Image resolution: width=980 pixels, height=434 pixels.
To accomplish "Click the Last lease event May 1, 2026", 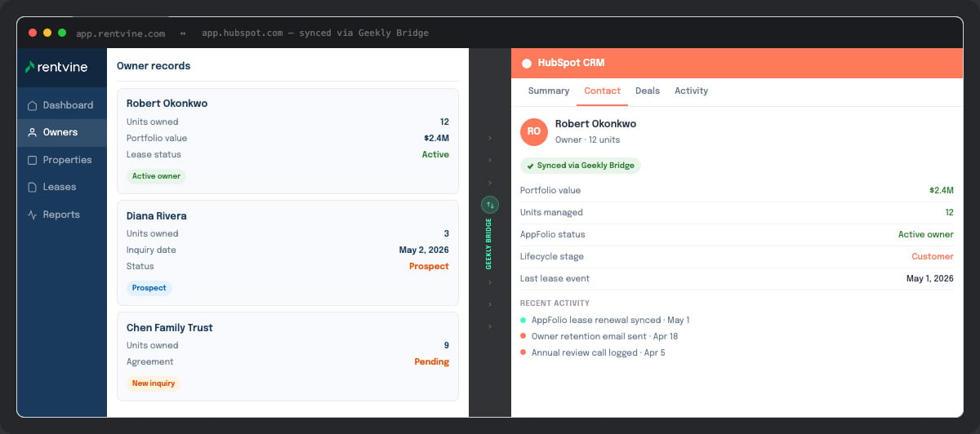I will coord(930,278).
